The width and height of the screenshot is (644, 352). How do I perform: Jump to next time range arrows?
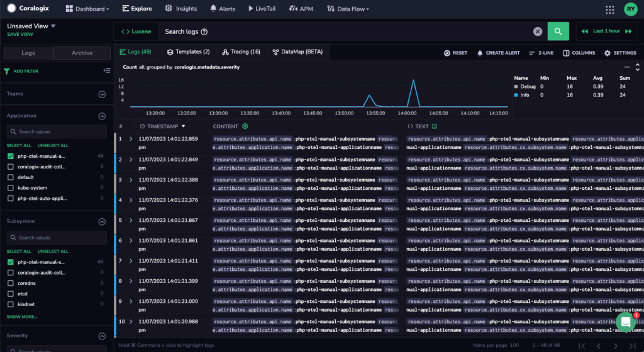coord(628,31)
